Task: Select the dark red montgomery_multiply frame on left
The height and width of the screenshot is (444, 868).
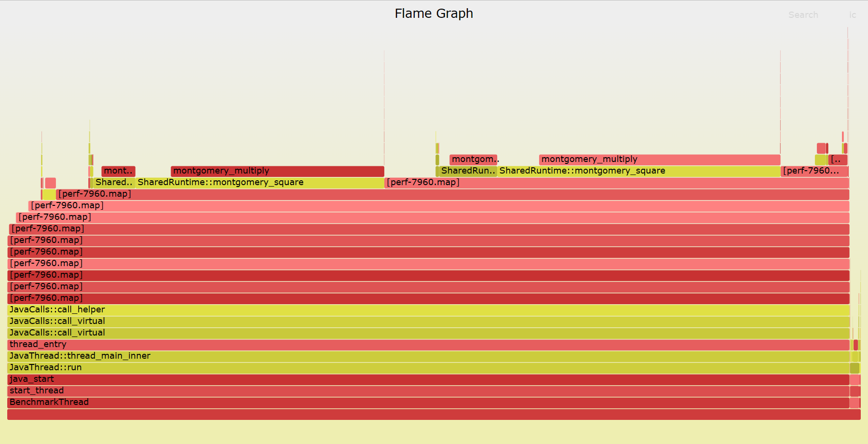Action: [x=277, y=171]
